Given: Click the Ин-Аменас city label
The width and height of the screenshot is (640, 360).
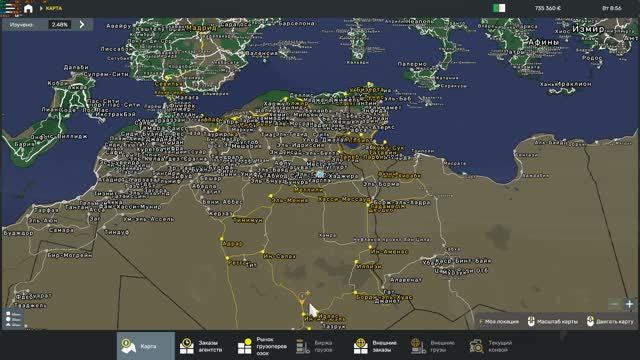Looking at the screenshot, I should click(389, 251).
